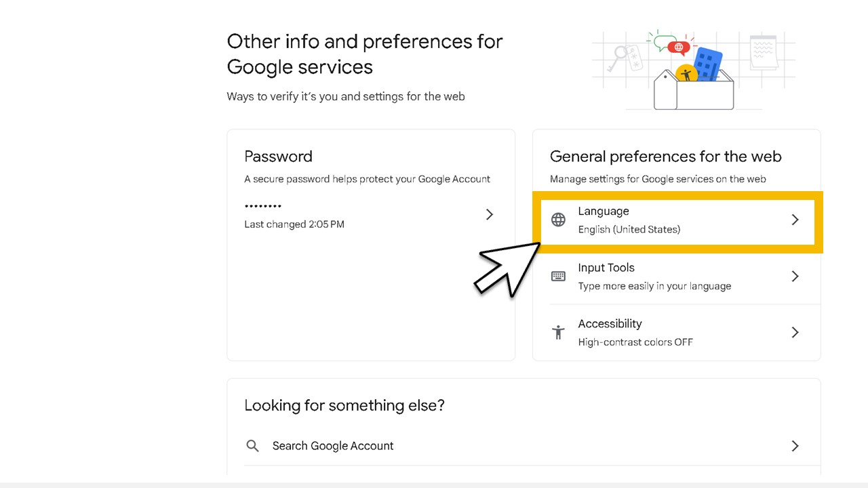This screenshot has height=488, width=868.
Task: Toggle High-contrast colors setting
Action: (635, 342)
